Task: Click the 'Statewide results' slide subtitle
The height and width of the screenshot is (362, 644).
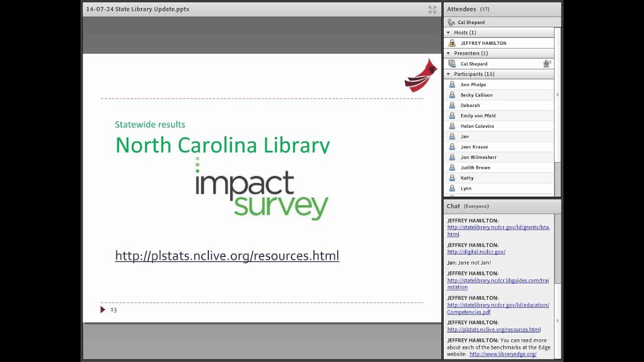Action: point(150,124)
